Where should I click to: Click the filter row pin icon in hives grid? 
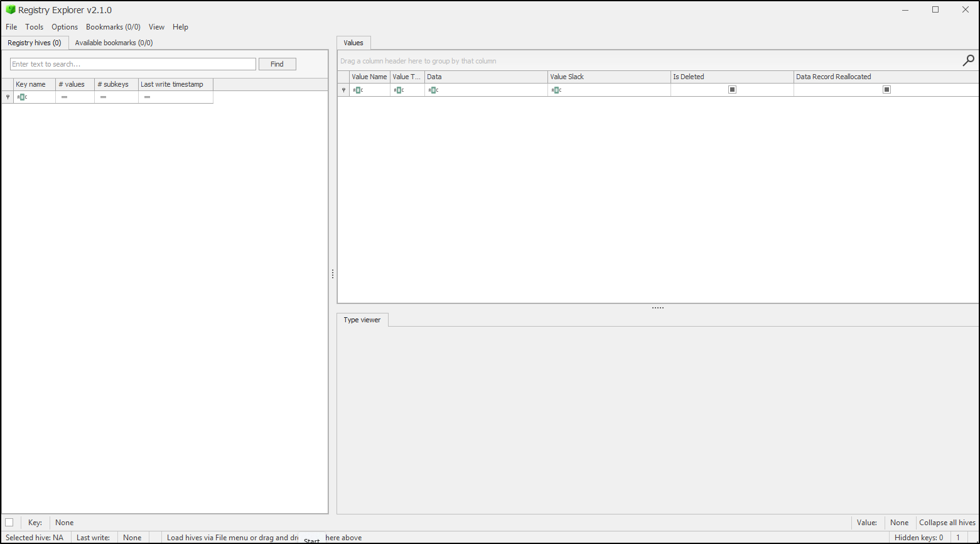(8, 97)
